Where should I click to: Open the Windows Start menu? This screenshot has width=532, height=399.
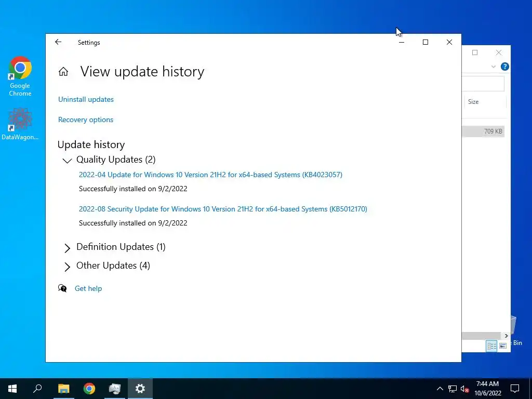coord(12,389)
